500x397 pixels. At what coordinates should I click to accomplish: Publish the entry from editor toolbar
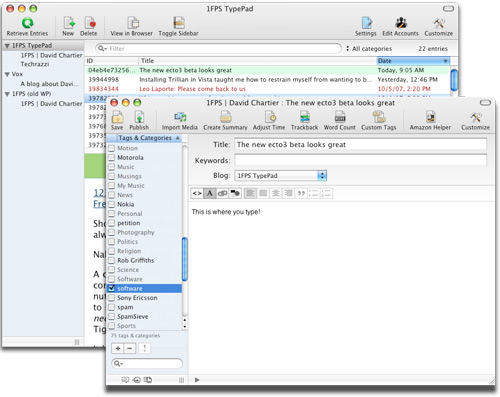click(x=139, y=121)
